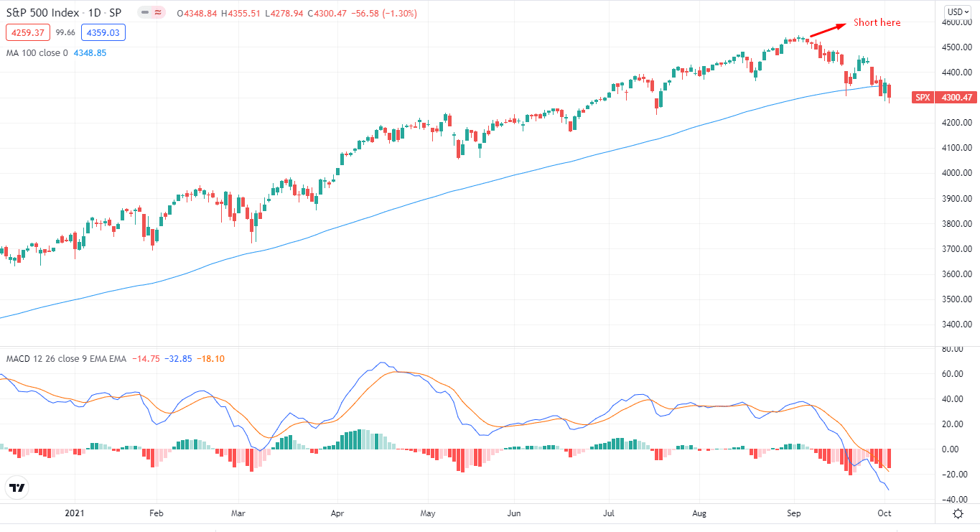Image resolution: width=980 pixels, height=532 pixels.
Task: Select the MACD 12 26 close 9 legend
Action: pos(65,358)
